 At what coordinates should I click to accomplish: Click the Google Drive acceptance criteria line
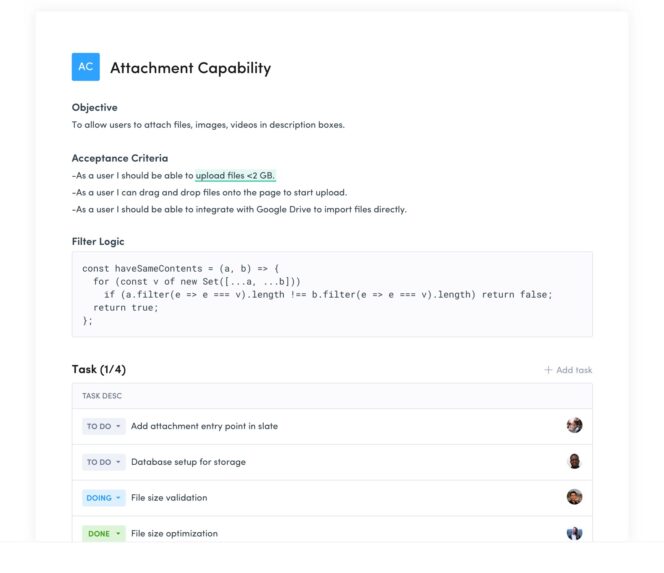tap(240, 209)
